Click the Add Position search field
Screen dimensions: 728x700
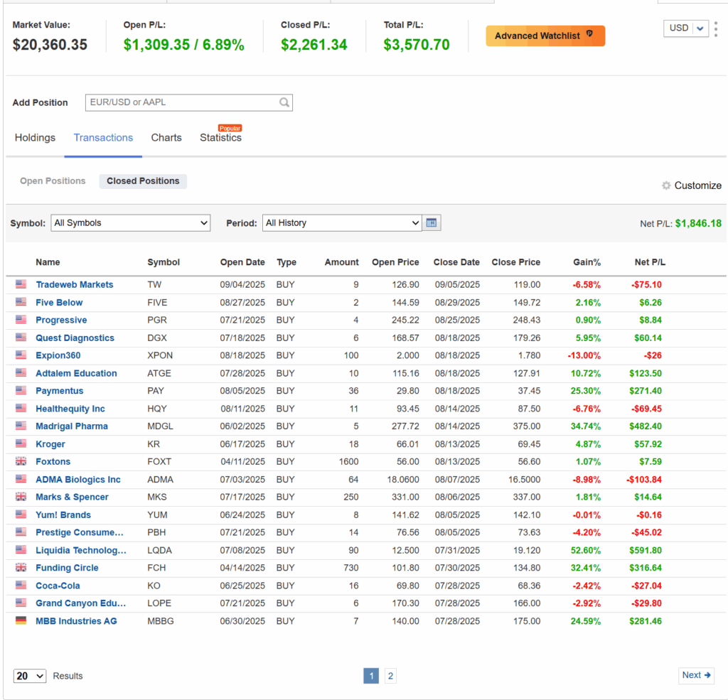click(x=189, y=102)
